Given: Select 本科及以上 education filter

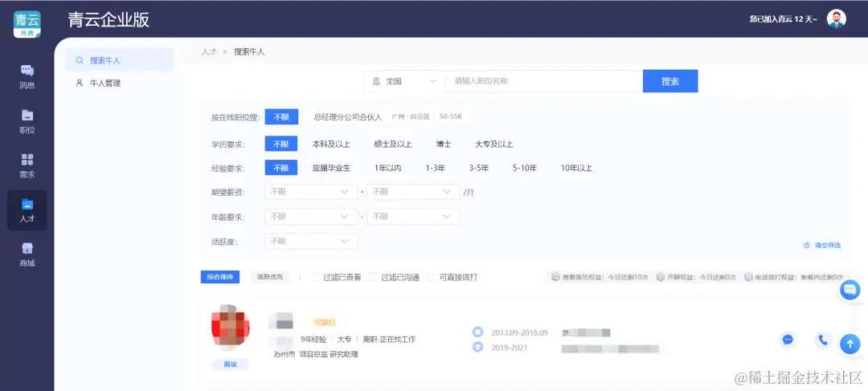Looking at the screenshot, I should pos(332,144).
